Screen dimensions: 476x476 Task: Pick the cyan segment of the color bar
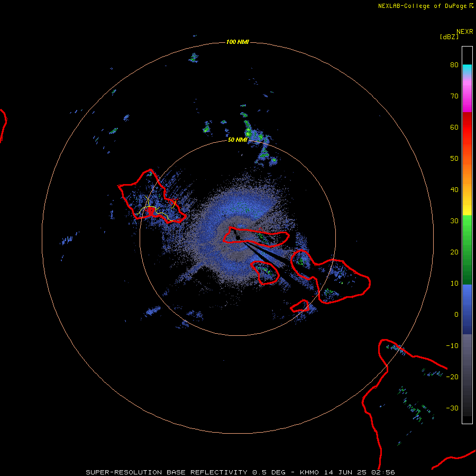click(467, 69)
